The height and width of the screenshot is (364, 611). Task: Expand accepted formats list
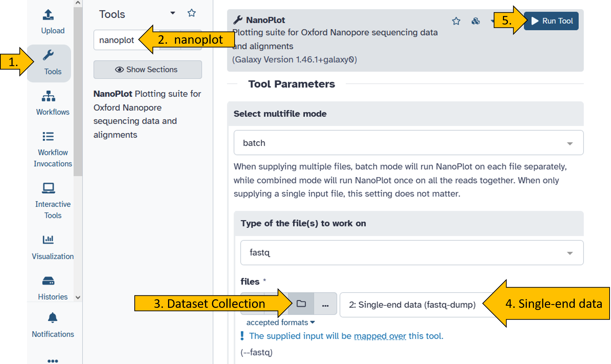(x=280, y=322)
